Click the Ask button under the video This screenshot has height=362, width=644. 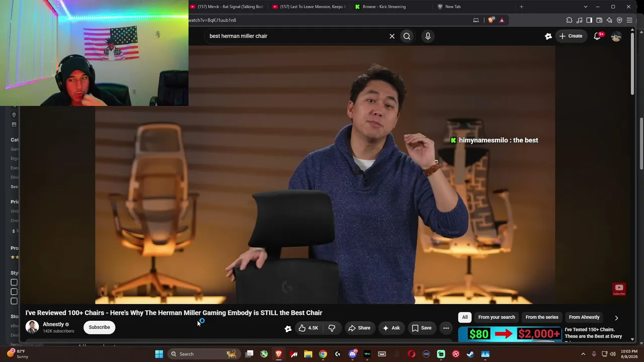coord(391,328)
